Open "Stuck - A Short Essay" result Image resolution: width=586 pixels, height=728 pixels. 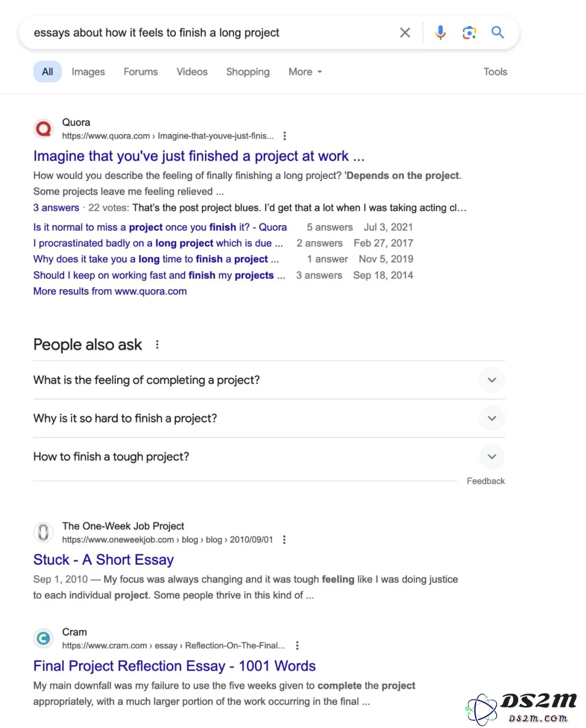pos(104,560)
